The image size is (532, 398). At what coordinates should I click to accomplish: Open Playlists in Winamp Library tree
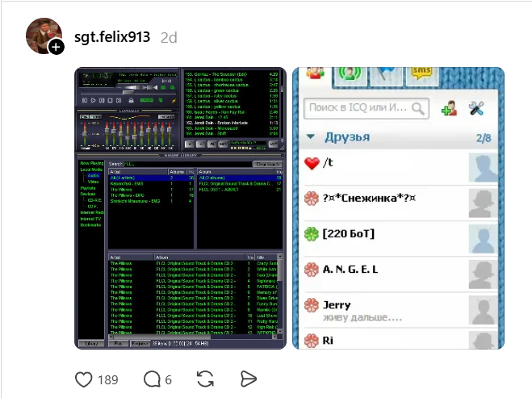click(x=88, y=188)
